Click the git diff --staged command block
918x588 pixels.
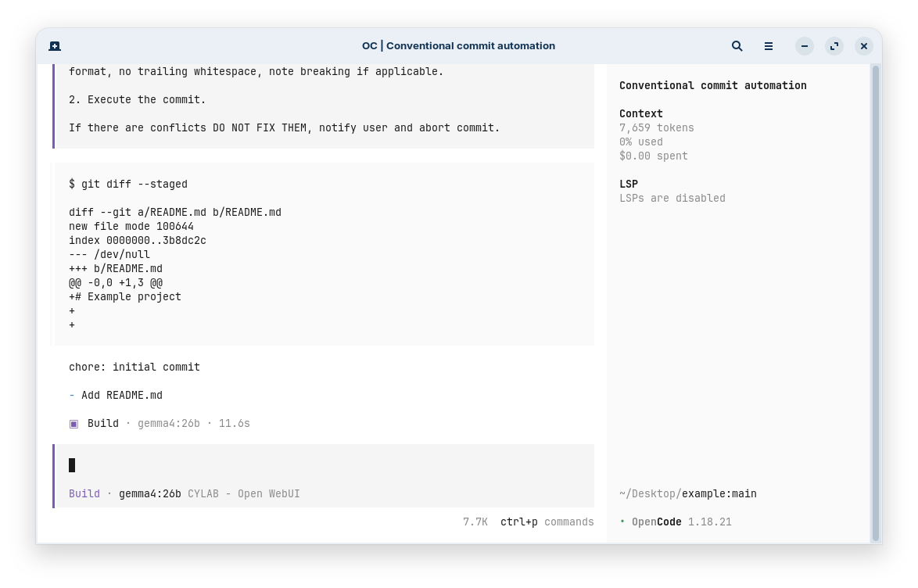(323, 254)
